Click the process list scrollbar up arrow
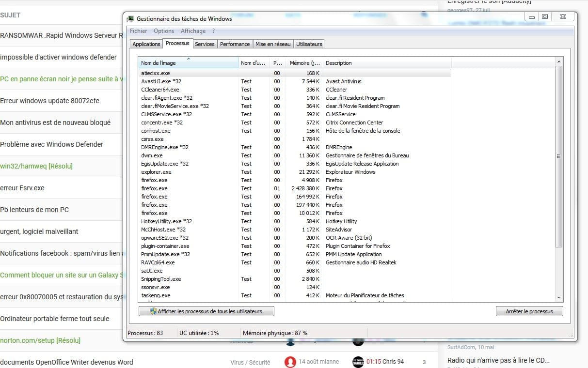The image size is (588, 368). coord(558,61)
